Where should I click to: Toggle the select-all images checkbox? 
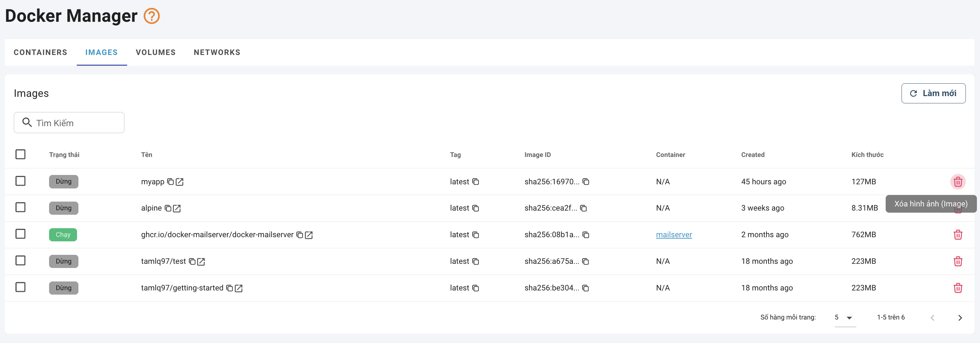(20, 154)
